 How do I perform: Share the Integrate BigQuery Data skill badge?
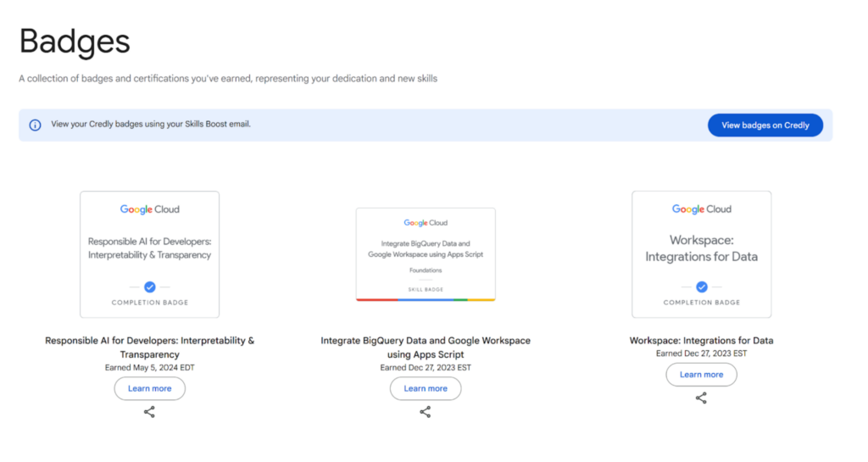point(426,412)
